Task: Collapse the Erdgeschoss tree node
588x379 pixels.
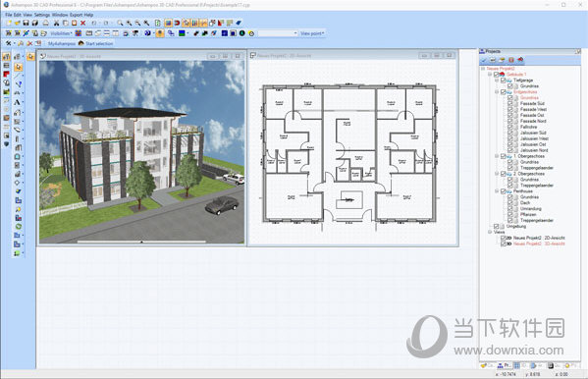Action: click(x=497, y=92)
